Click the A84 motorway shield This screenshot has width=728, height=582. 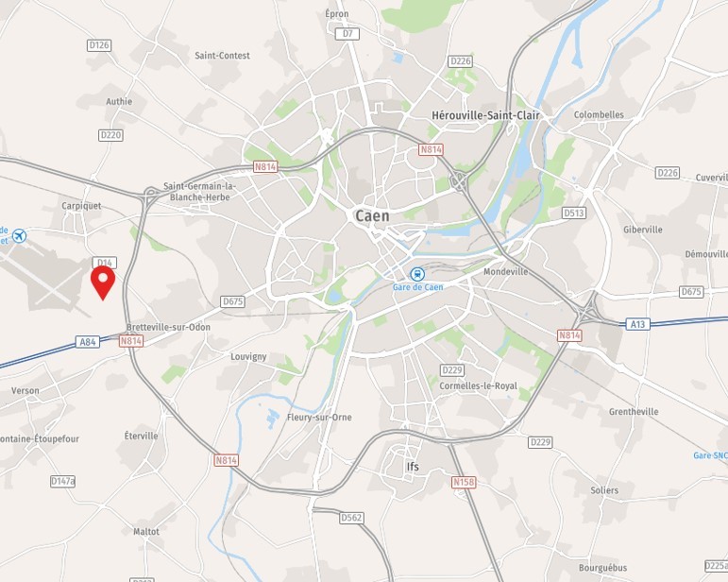pos(88,342)
